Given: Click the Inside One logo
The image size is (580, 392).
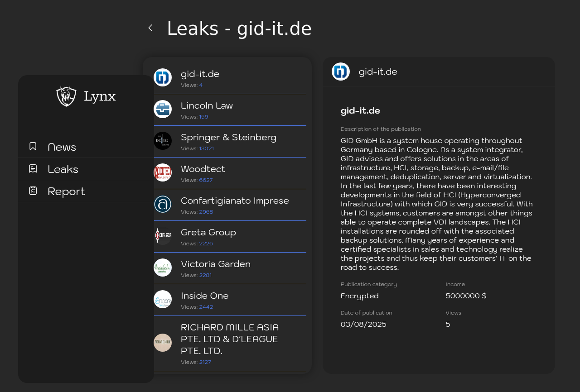Looking at the screenshot, I should pos(163,299).
